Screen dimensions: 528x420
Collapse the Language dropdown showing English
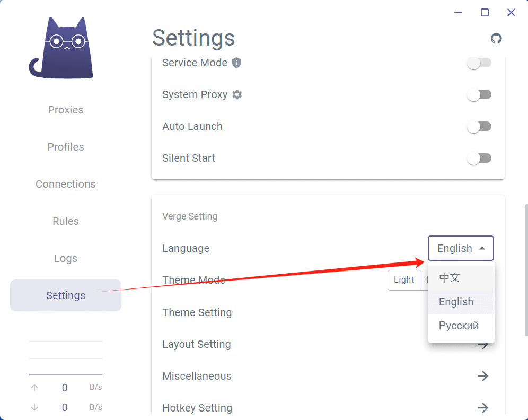pos(461,248)
